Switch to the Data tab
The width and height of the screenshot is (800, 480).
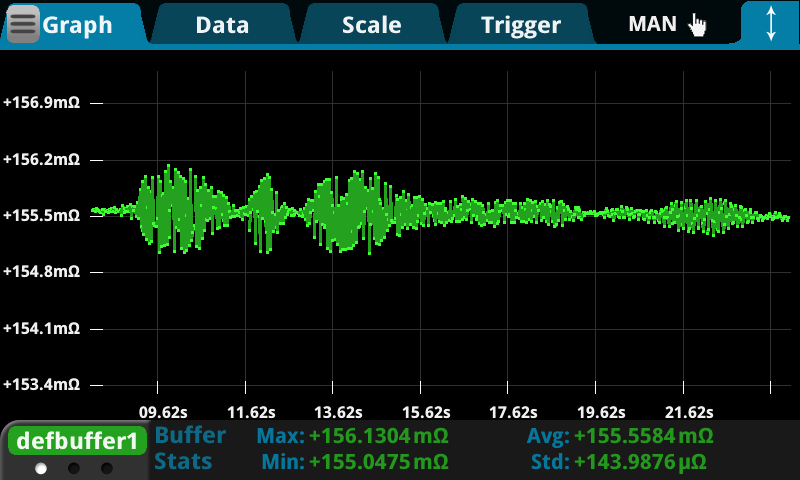click(x=222, y=25)
